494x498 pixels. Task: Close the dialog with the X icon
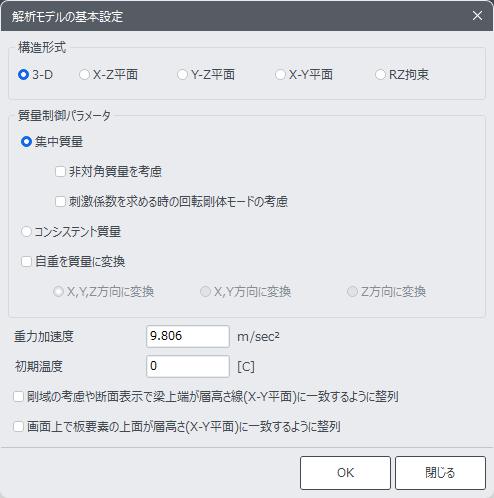point(477,16)
